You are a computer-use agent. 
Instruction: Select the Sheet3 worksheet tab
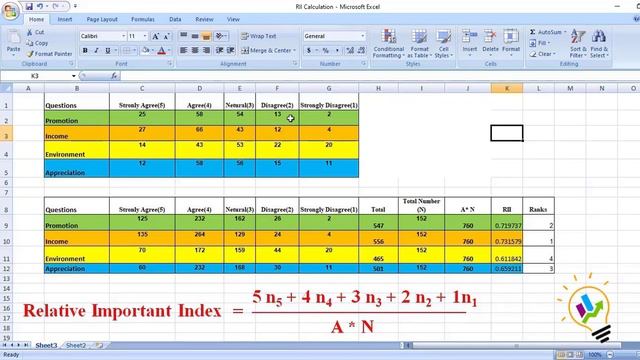46,345
